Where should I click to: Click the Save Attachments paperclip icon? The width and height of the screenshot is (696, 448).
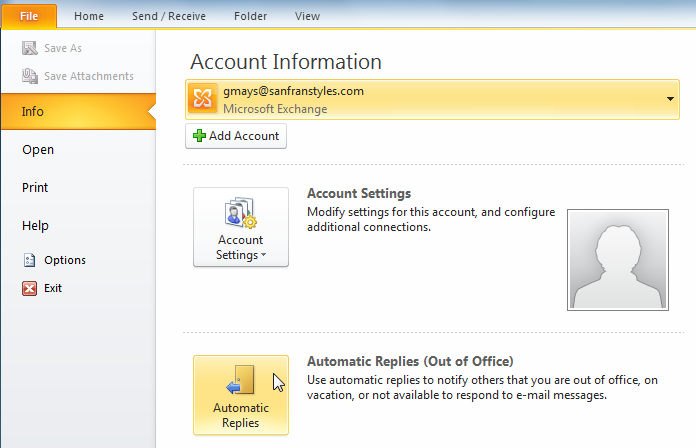click(x=30, y=76)
